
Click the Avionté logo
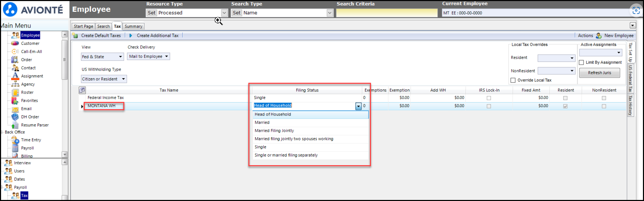pos(33,9)
